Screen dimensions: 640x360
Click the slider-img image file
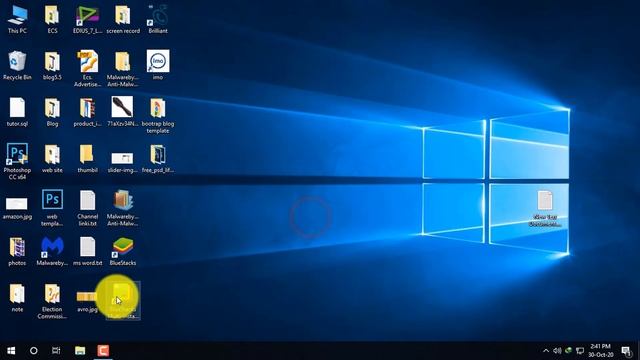(122, 162)
